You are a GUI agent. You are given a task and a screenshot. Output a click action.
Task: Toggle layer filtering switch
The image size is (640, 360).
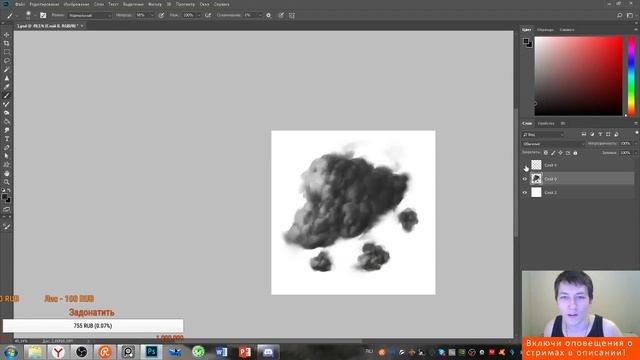click(x=636, y=133)
